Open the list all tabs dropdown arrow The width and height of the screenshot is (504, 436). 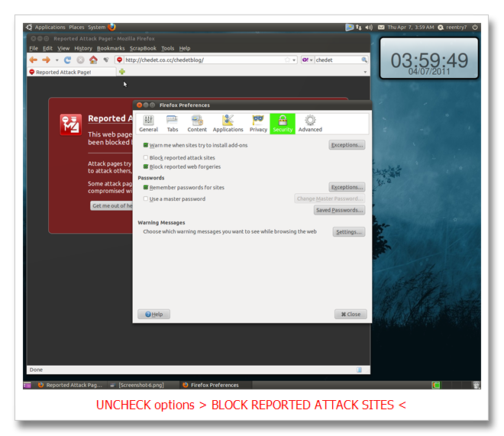point(365,72)
